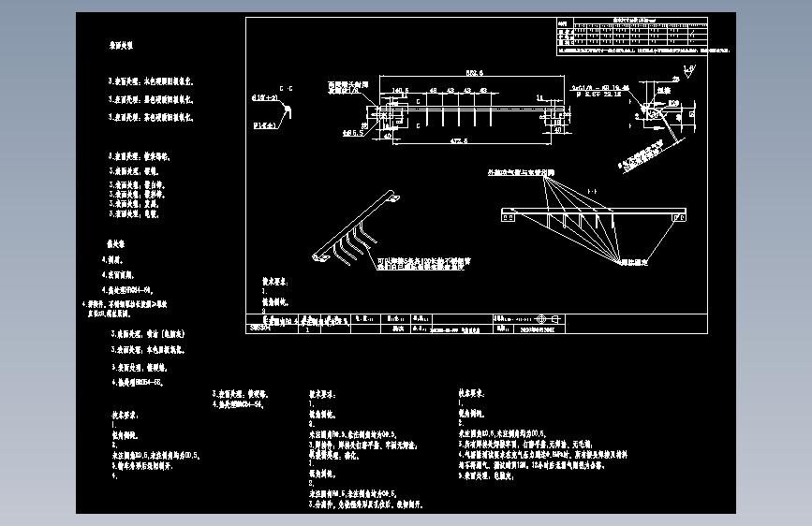
Task: Select the isometric view of the bracket
Action: 356,227
